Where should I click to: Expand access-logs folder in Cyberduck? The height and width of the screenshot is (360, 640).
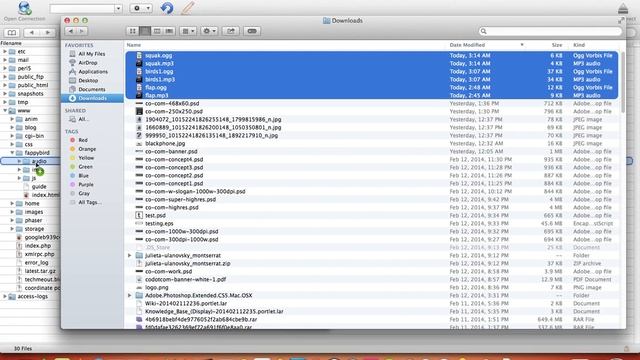pos(4,296)
